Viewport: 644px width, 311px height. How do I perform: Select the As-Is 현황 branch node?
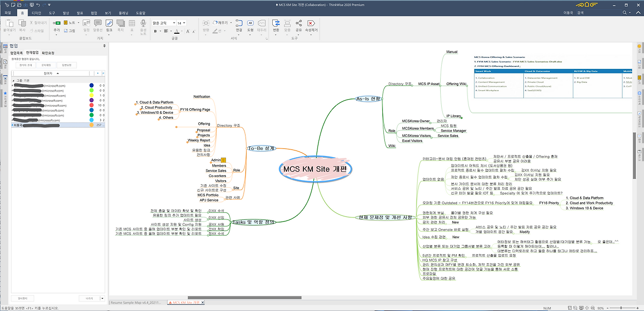tap(369, 99)
